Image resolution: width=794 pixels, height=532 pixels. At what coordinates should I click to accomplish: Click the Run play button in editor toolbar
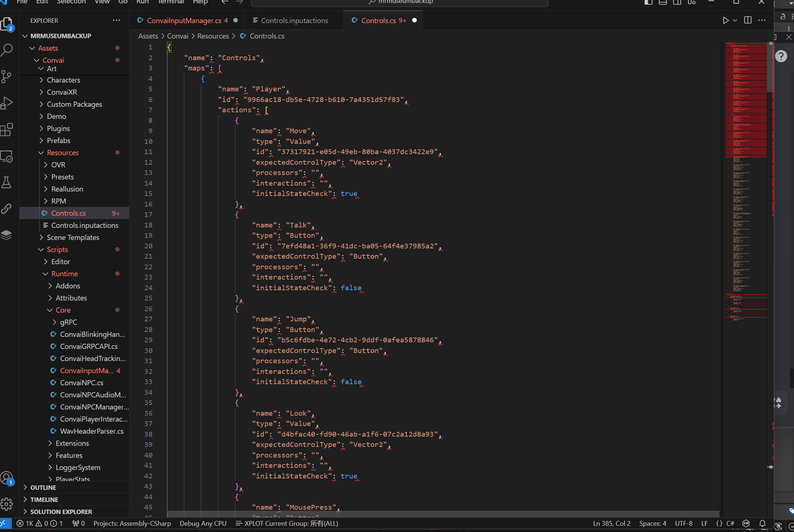pyautogui.click(x=725, y=21)
